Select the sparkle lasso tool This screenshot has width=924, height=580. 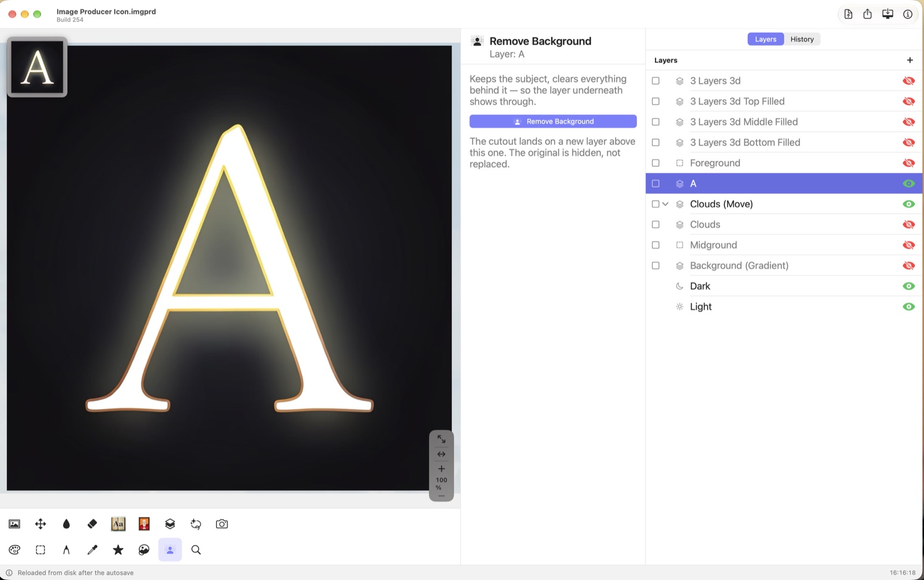pos(196,524)
